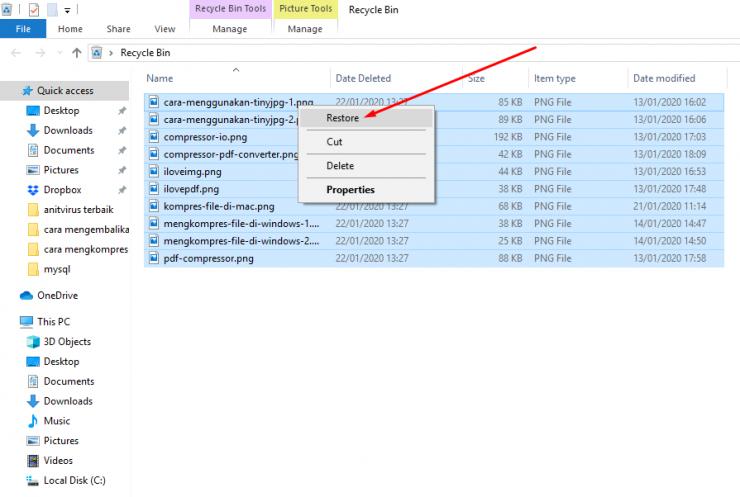Click the 192 KB size cell
Screen dimensions: 740x497
pyautogui.click(x=508, y=137)
